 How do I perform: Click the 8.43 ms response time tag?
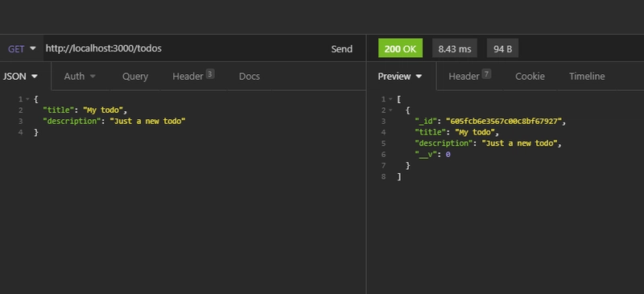pos(455,48)
